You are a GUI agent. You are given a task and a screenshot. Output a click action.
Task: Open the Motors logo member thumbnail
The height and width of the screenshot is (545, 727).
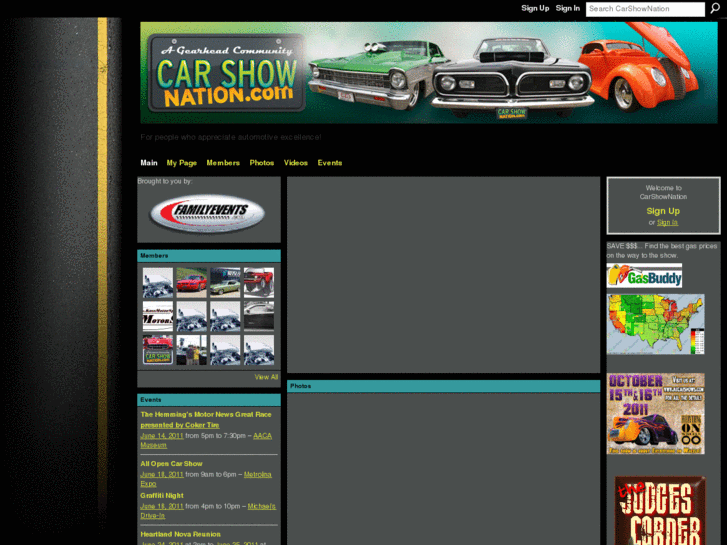pos(158,316)
